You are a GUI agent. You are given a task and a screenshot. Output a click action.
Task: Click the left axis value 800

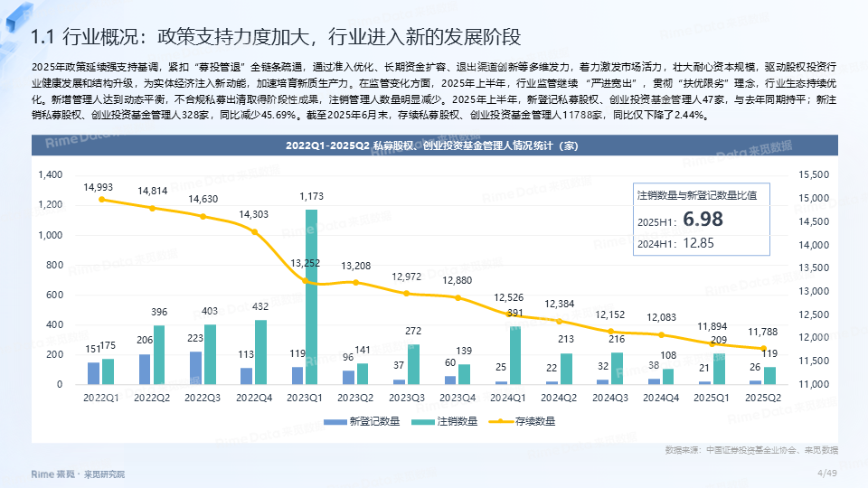tap(55, 265)
